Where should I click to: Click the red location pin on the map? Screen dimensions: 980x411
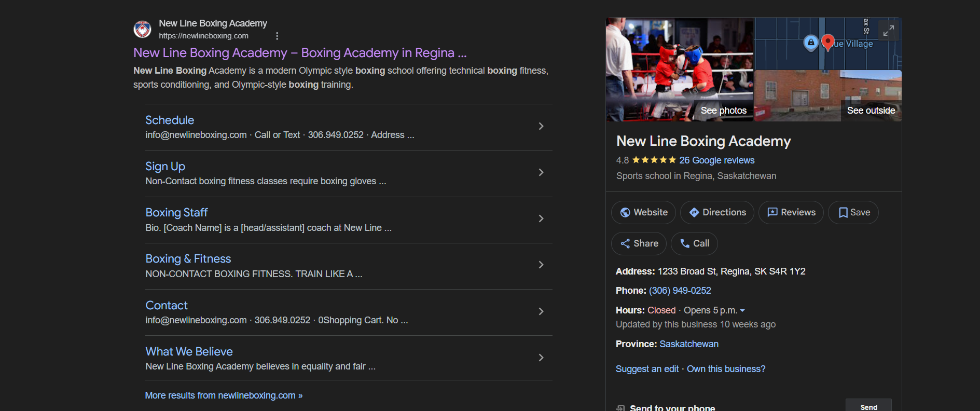pyautogui.click(x=828, y=42)
